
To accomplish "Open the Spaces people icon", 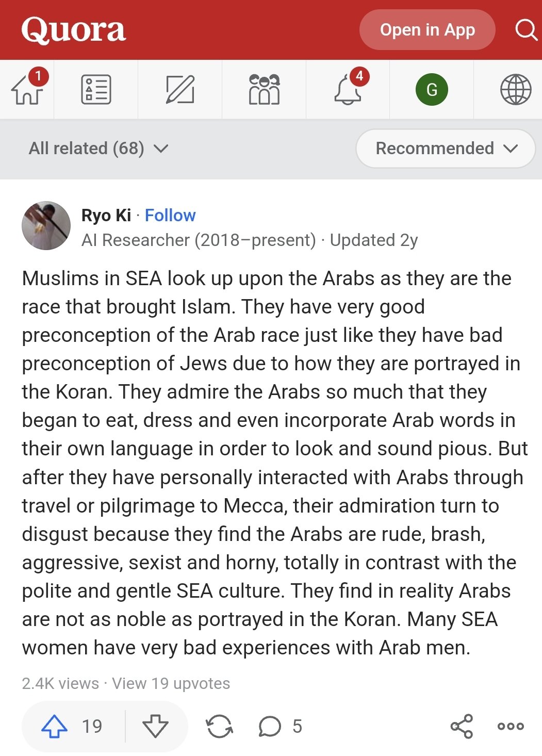I will (x=264, y=89).
